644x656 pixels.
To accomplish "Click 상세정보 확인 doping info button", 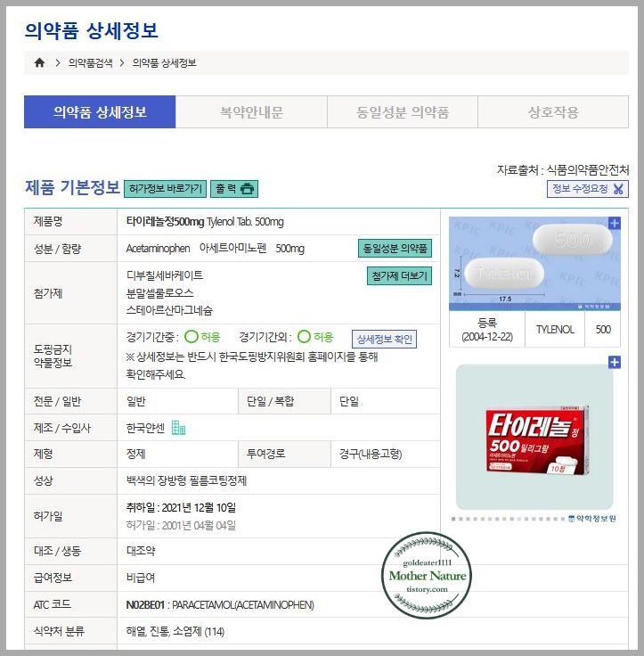I will coord(384,339).
